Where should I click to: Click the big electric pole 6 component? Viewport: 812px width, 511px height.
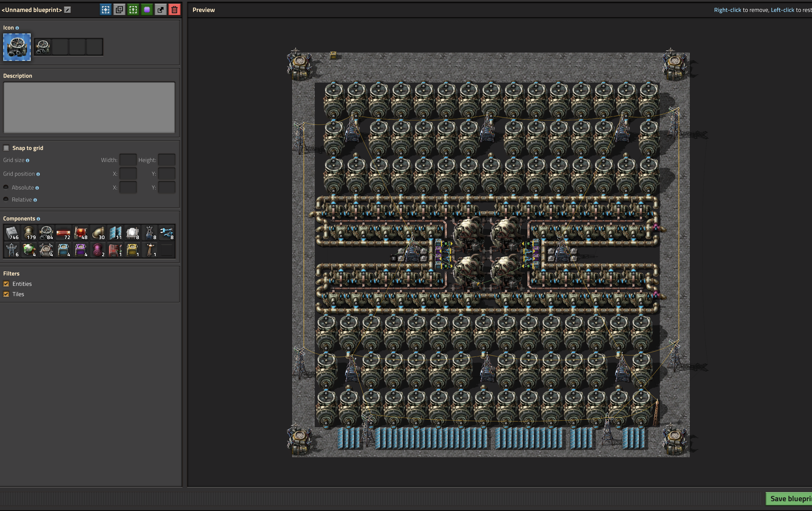coord(12,250)
